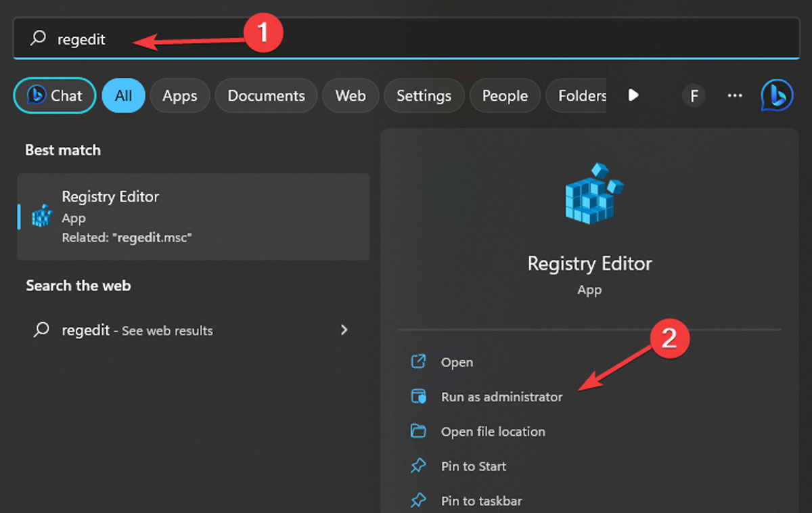
Task: Click the Bing Chat icon at top right
Action: tap(777, 95)
